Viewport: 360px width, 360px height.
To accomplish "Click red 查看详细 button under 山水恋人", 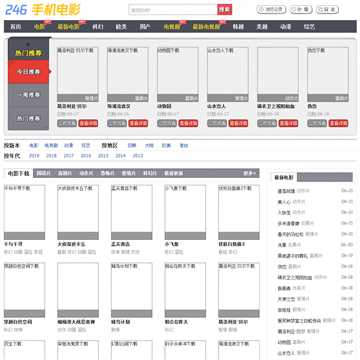I will 238,123.
